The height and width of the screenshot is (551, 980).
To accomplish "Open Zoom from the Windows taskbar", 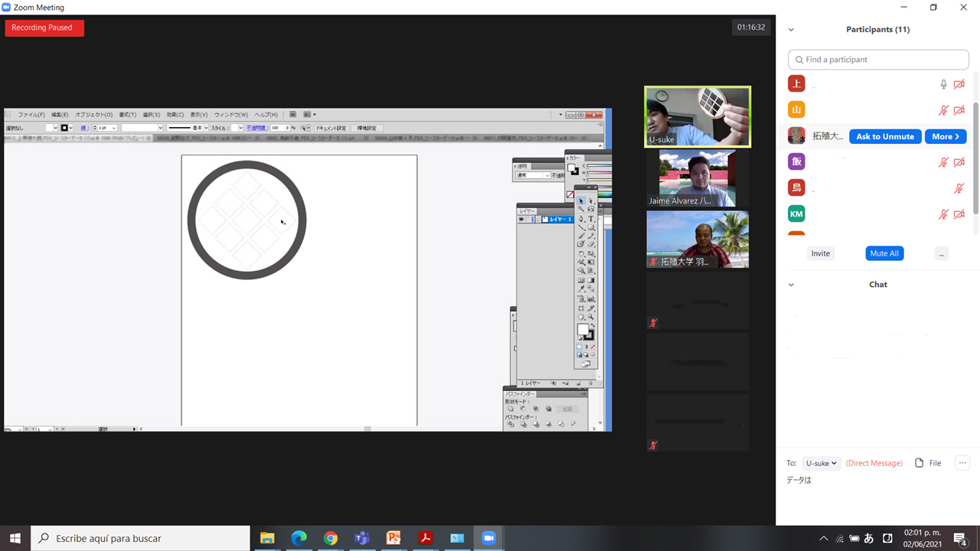I will click(488, 538).
